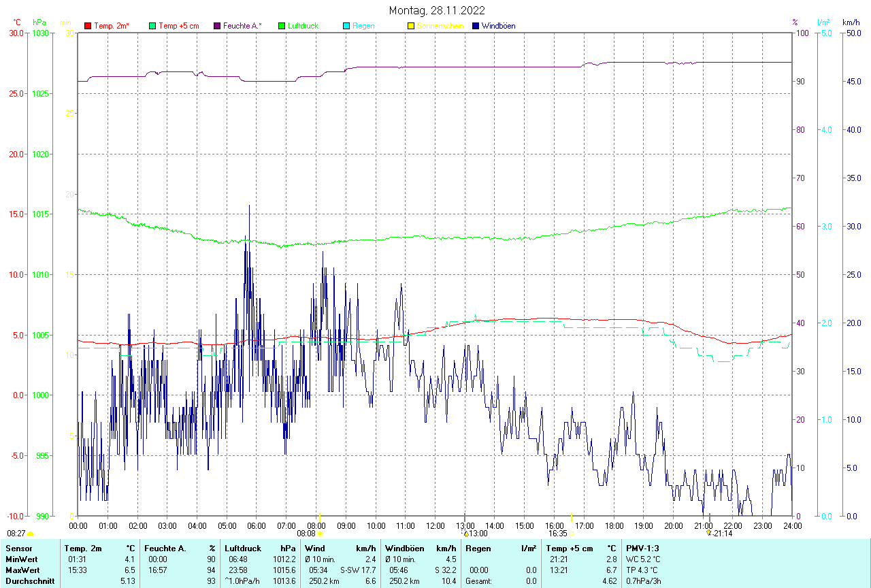The image size is (871, 588).
Task: Click the teal Temp +5 cm legend swatch
Action: pyautogui.click(x=152, y=26)
